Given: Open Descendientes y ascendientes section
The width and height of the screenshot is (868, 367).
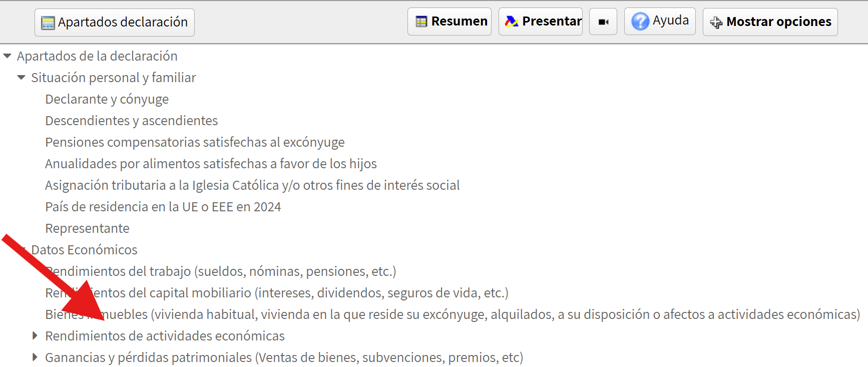Looking at the screenshot, I should (x=132, y=121).
